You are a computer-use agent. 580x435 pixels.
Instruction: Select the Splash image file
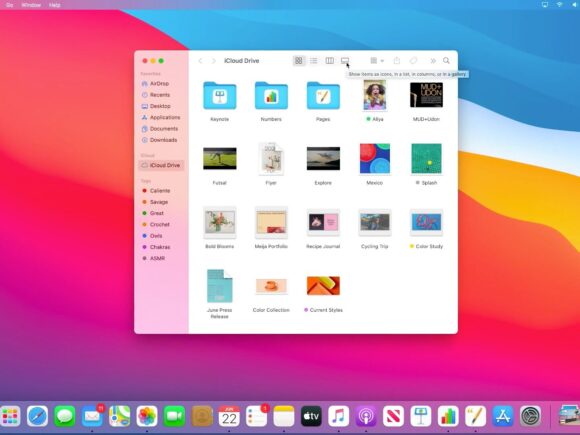426,159
